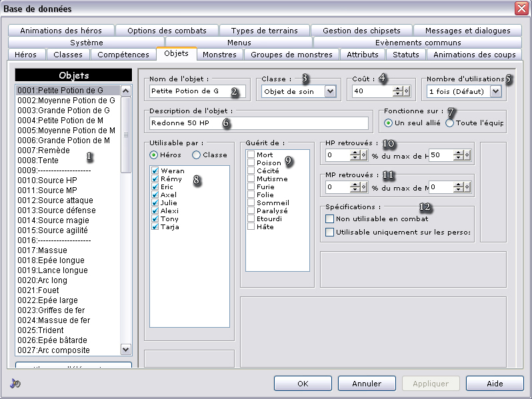Uncheck the hero Weran checkbox

click(155, 171)
